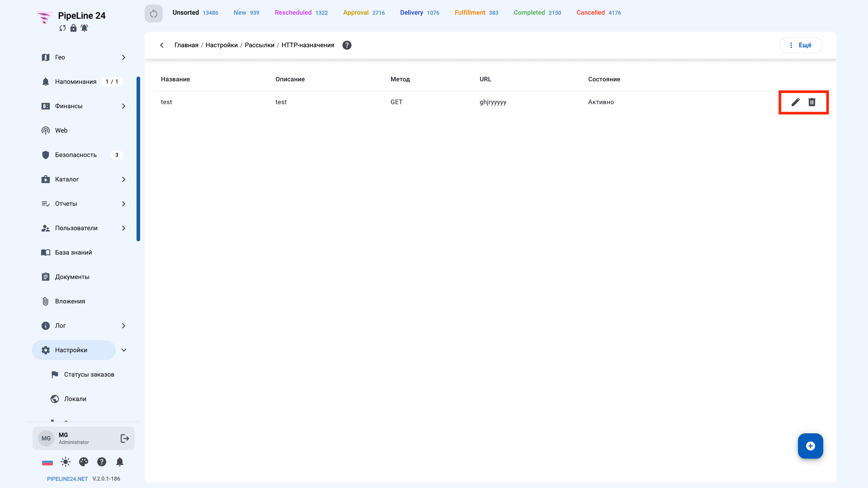868x488 pixels.
Task: Select the Cancelled status tab
Action: tap(598, 12)
